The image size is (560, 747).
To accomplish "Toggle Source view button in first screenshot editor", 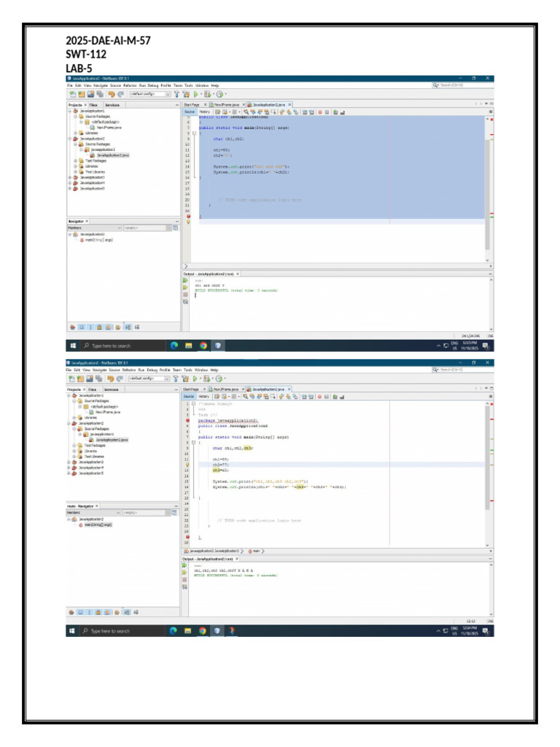I will 190,112.
